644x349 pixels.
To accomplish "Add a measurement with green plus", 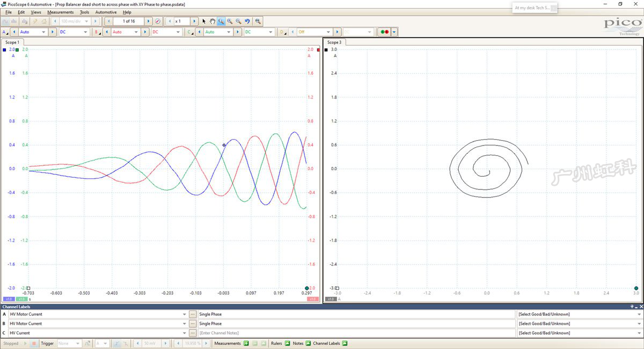I will pos(246,344).
